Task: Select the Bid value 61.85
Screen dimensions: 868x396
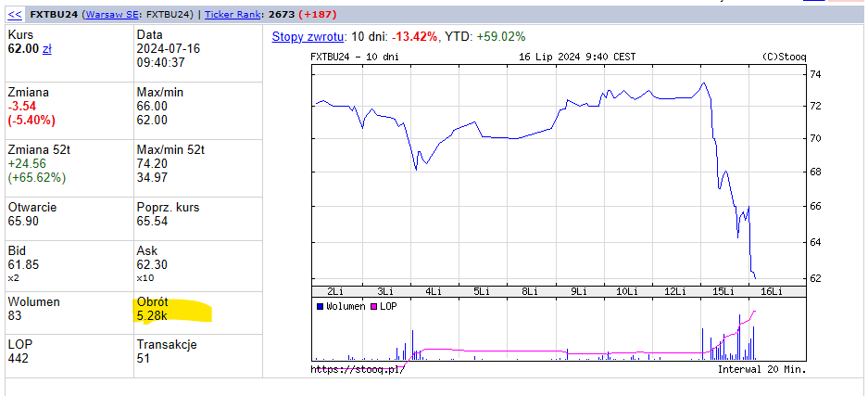Action: point(23,264)
